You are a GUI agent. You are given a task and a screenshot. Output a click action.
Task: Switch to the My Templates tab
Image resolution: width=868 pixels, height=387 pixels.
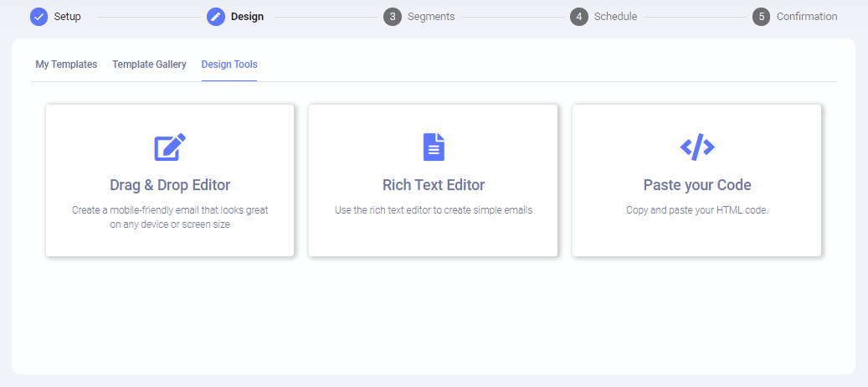66,64
